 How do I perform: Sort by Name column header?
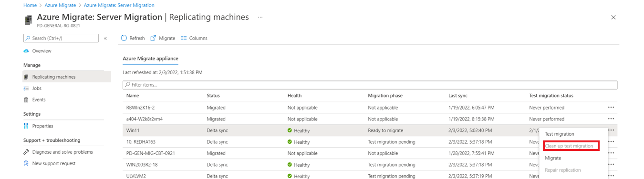pyautogui.click(x=132, y=96)
